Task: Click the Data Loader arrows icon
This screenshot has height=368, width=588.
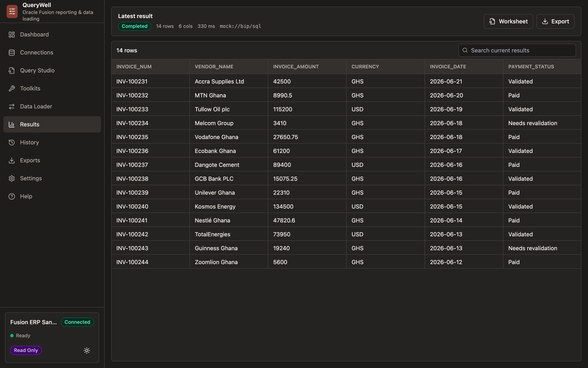Action: (x=12, y=107)
